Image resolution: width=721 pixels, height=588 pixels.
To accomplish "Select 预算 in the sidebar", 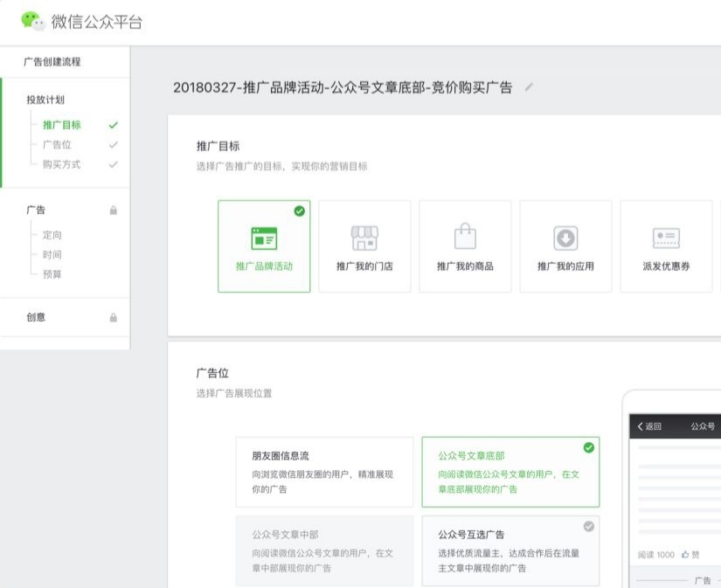I will click(52, 274).
